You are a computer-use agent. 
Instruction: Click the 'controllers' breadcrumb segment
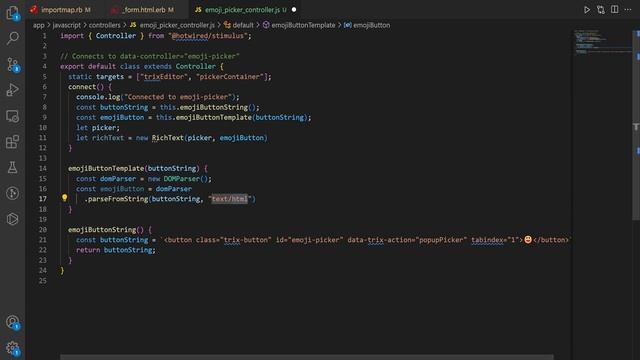tap(104, 25)
